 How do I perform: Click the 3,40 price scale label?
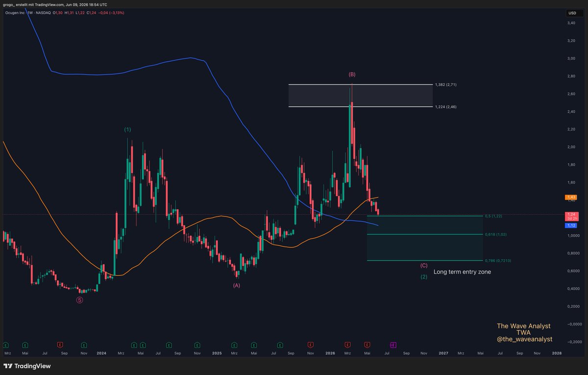point(571,23)
